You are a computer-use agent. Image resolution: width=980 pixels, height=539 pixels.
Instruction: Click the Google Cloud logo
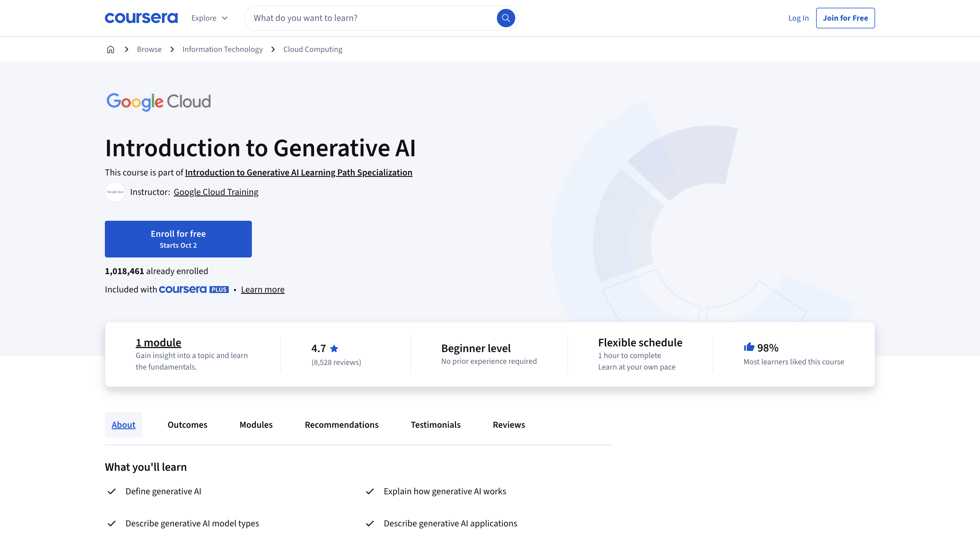(x=158, y=101)
